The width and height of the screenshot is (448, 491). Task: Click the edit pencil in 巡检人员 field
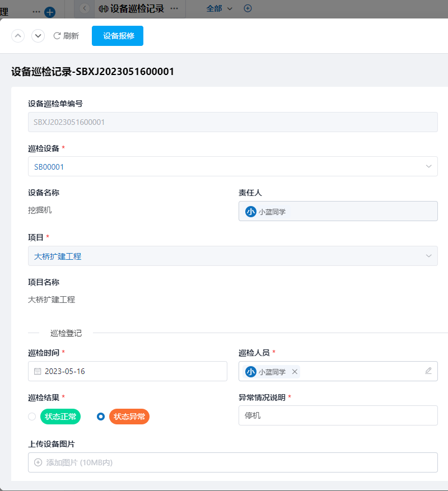(x=428, y=371)
